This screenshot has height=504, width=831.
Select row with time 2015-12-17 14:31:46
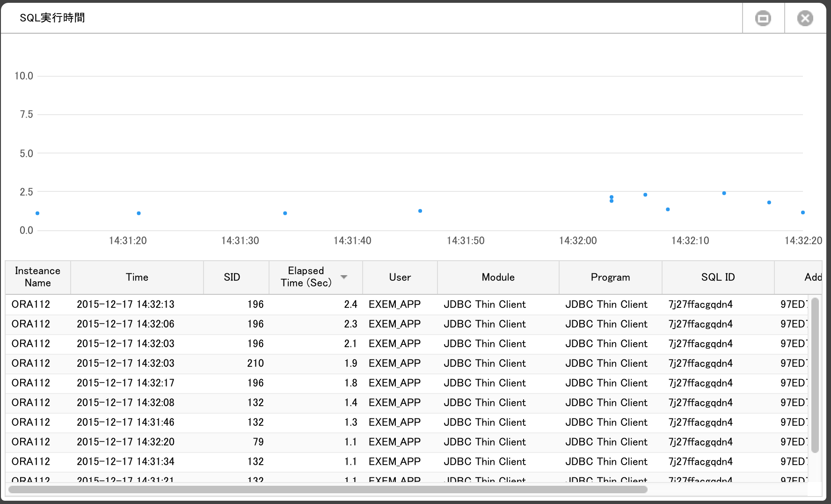tap(406, 422)
